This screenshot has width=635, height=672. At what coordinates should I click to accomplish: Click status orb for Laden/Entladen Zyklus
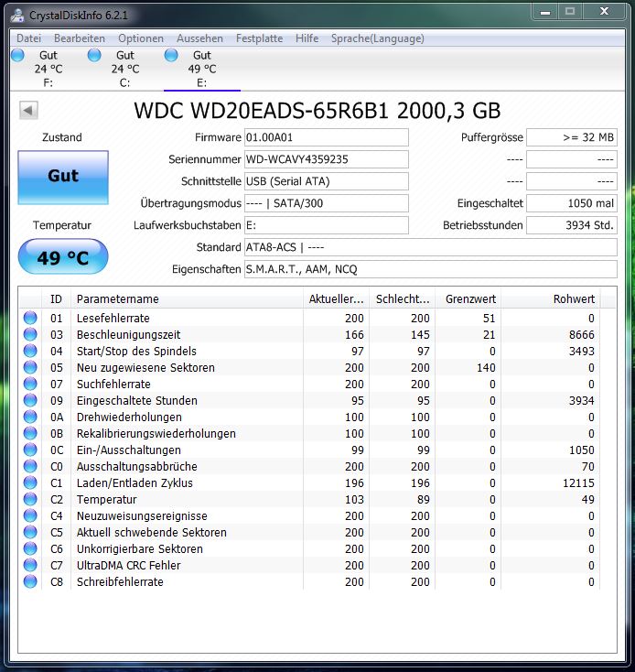coord(30,483)
